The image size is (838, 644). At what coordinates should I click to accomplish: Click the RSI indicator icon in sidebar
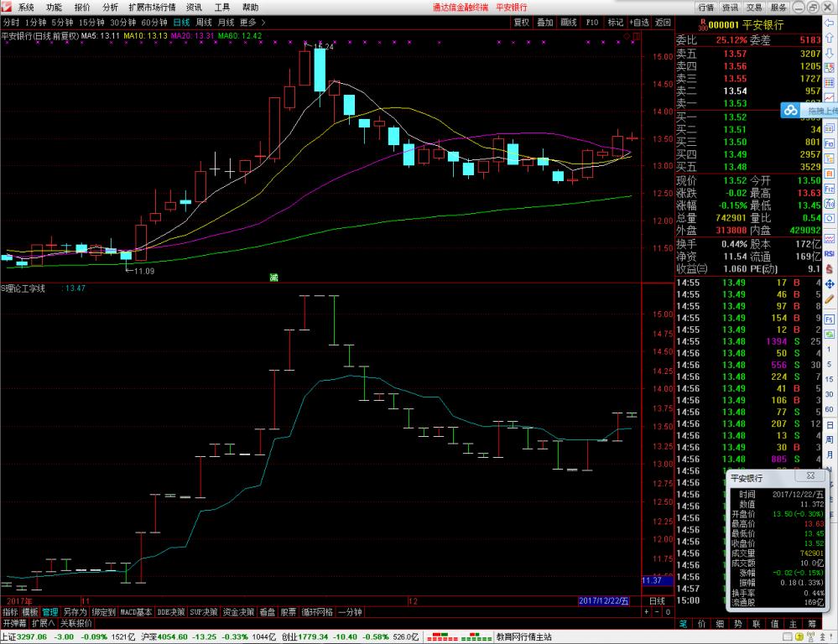click(830, 254)
